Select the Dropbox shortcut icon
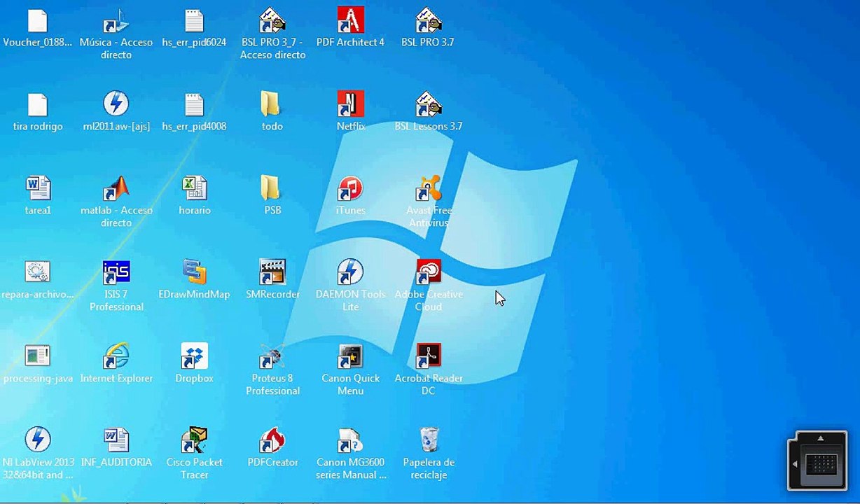This screenshot has width=860, height=504. click(x=194, y=356)
